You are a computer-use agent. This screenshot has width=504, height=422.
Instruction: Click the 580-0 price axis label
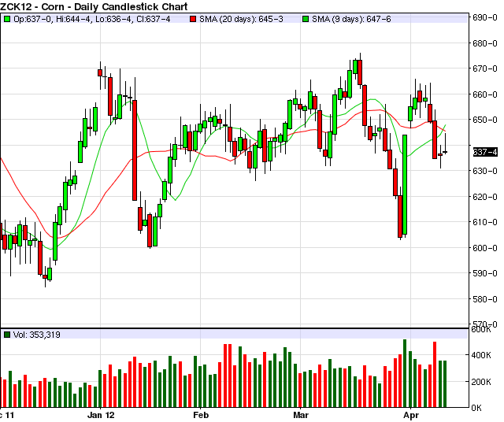[485, 299]
